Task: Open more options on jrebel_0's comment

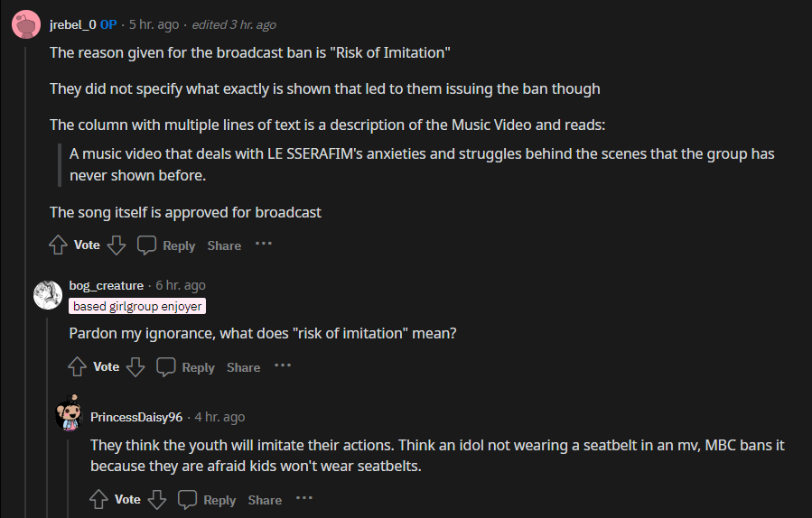Action: point(263,244)
